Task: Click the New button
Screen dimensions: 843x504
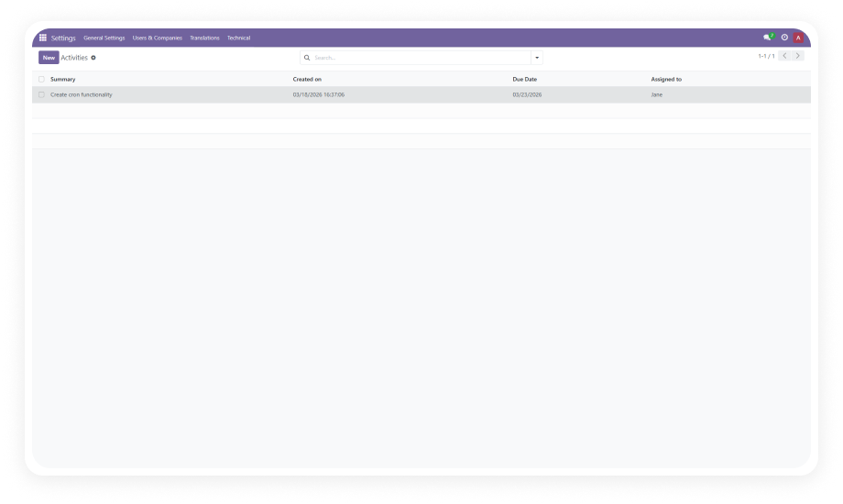Action: [49, 58]
